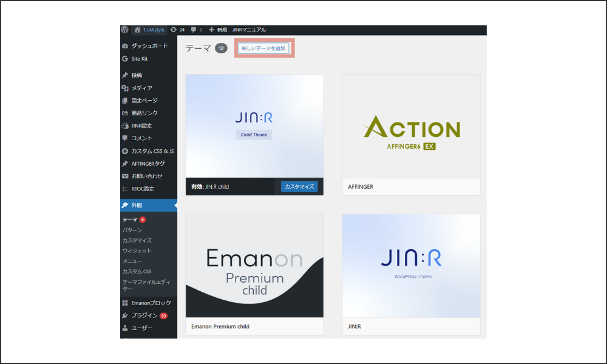Click 新規 in the admin bar
The height and width of the screenshot is (364, 607).
(x=222, y=30)
